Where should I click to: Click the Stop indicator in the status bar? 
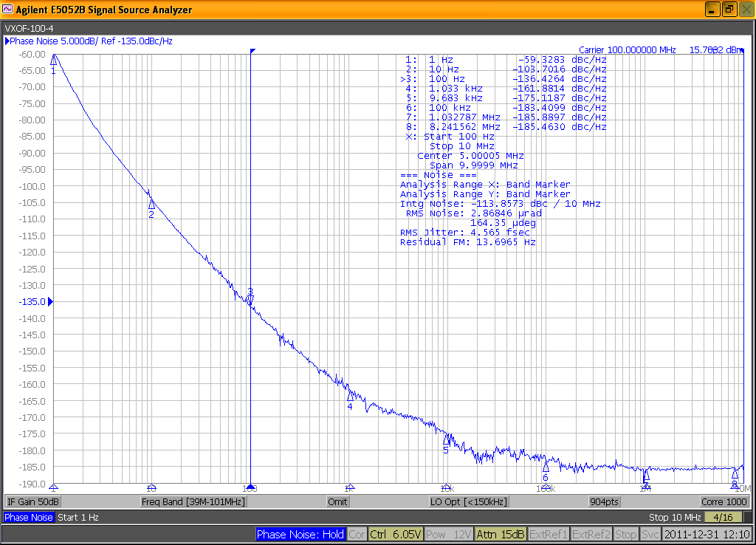626,535
